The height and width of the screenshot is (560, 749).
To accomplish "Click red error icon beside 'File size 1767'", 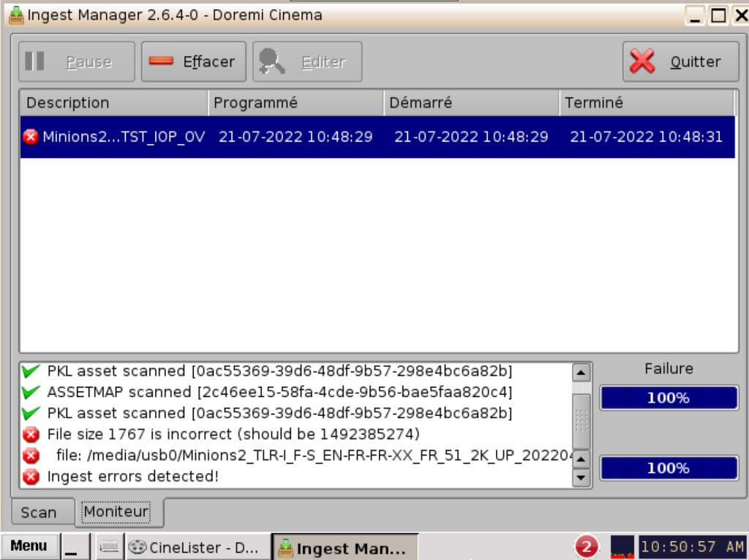I will pos(31,435).
